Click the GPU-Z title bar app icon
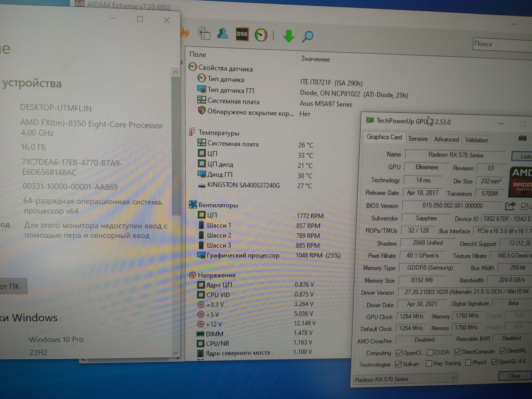The height and width of the screenshot is (399, 532). [370, 120]
